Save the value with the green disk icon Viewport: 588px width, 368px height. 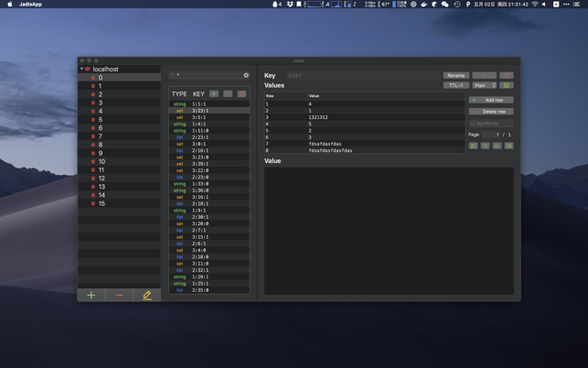pos(507,85)
